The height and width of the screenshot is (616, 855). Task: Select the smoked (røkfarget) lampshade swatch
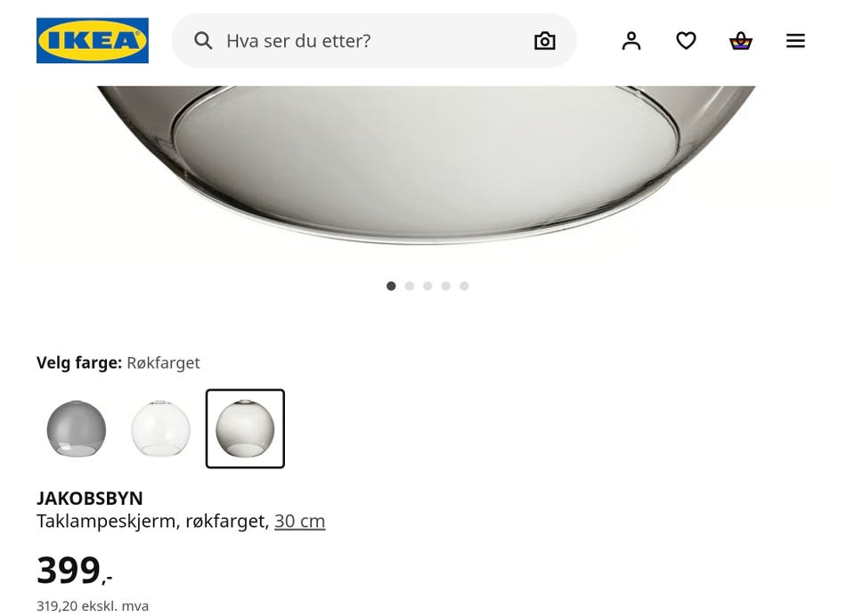point(246,428)
